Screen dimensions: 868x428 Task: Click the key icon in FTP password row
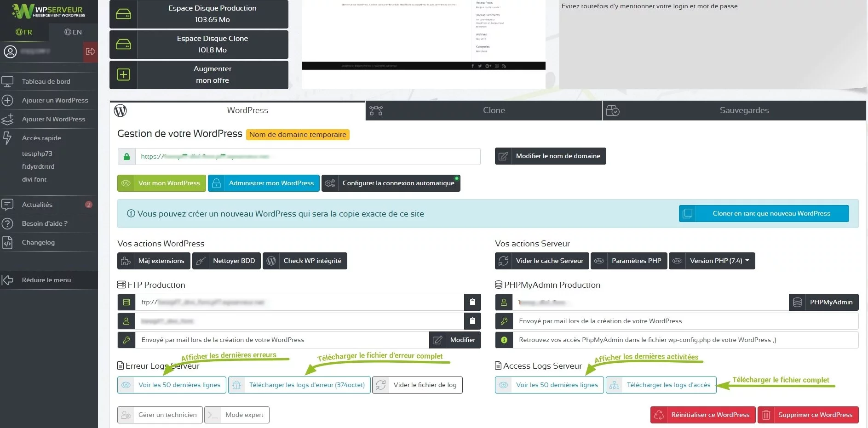click(126, 340)
